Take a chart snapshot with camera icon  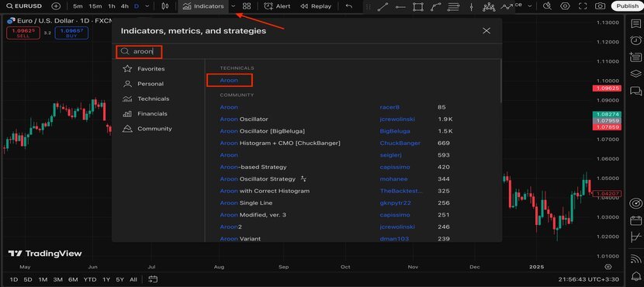600,6
